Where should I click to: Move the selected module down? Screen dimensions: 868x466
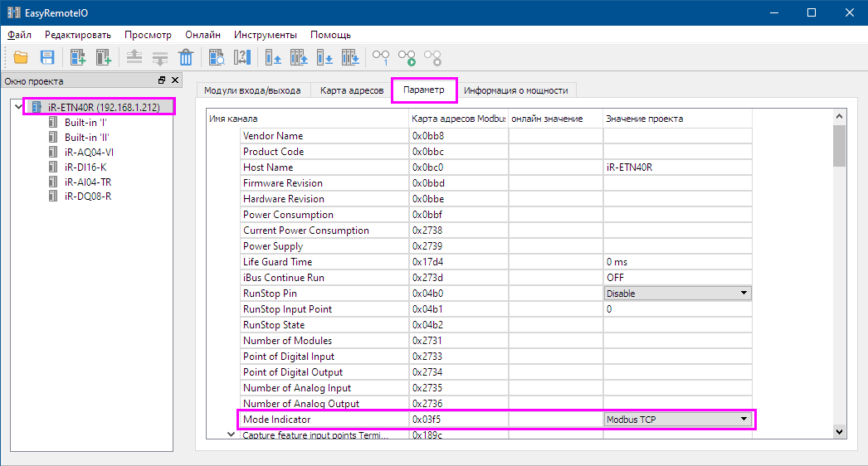click(x=160, y=57)
